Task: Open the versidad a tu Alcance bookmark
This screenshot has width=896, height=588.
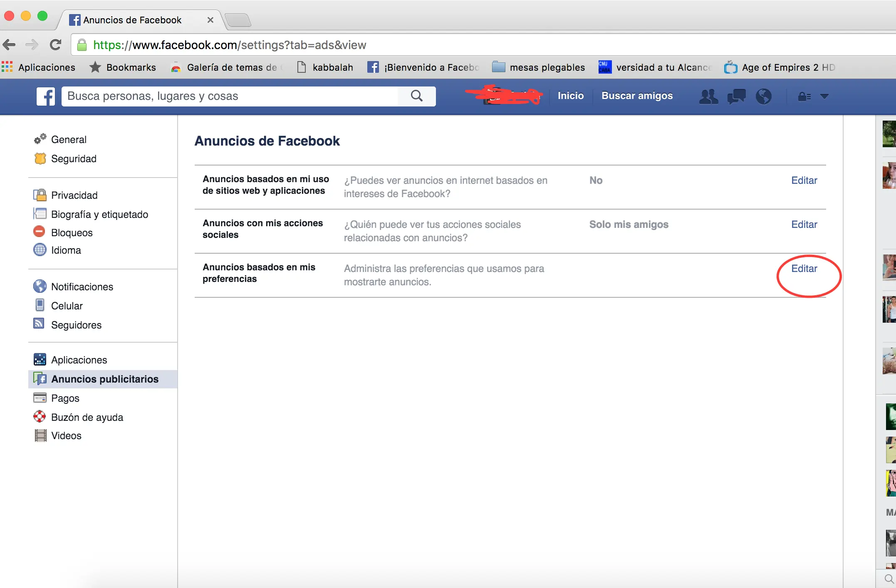Action: pyautogui.click(x=655, y=67)
